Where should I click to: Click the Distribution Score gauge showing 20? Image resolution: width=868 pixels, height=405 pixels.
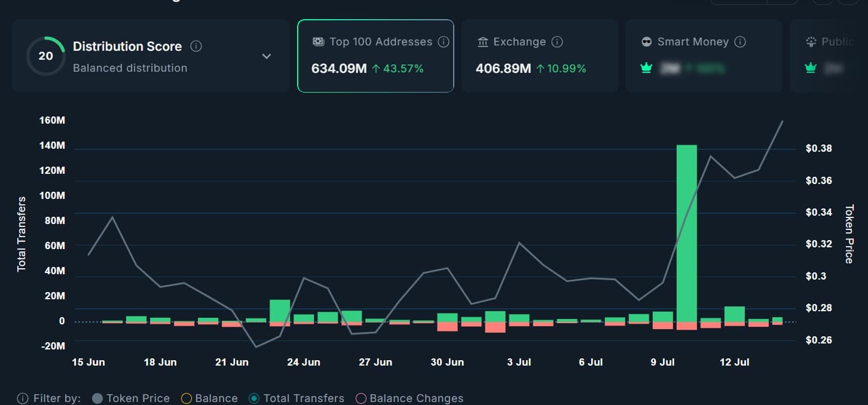point(45,56)
